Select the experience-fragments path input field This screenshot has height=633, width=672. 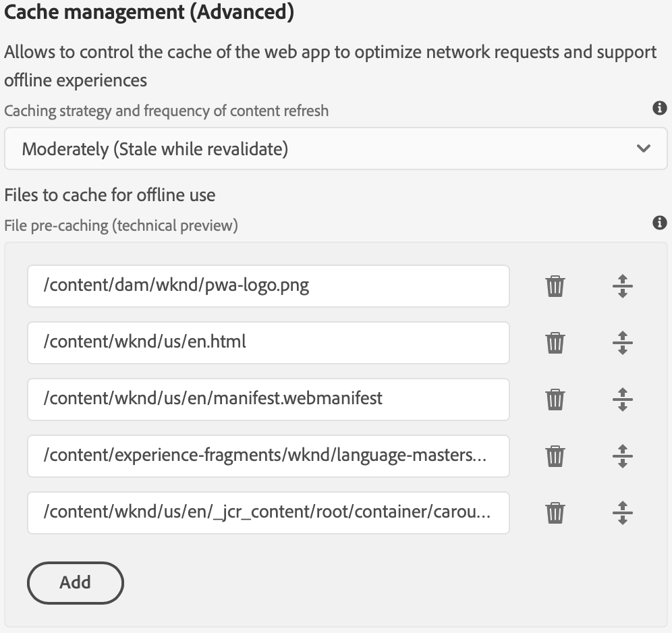point(270,456)
